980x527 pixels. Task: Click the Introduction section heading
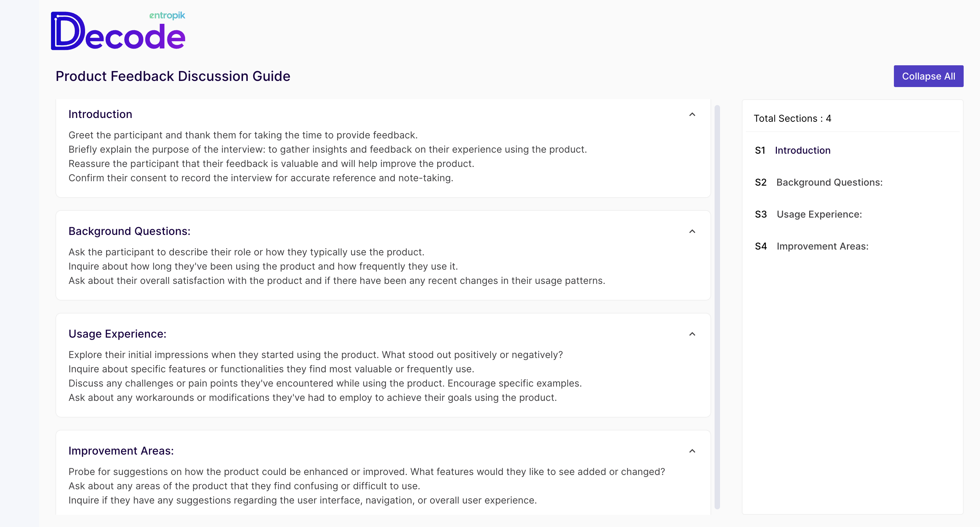coord(100,115)
